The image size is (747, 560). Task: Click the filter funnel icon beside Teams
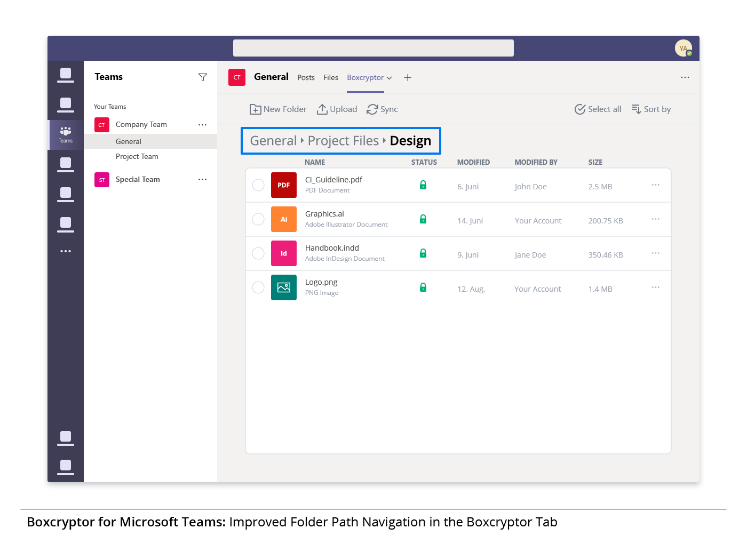click(203, 77)
